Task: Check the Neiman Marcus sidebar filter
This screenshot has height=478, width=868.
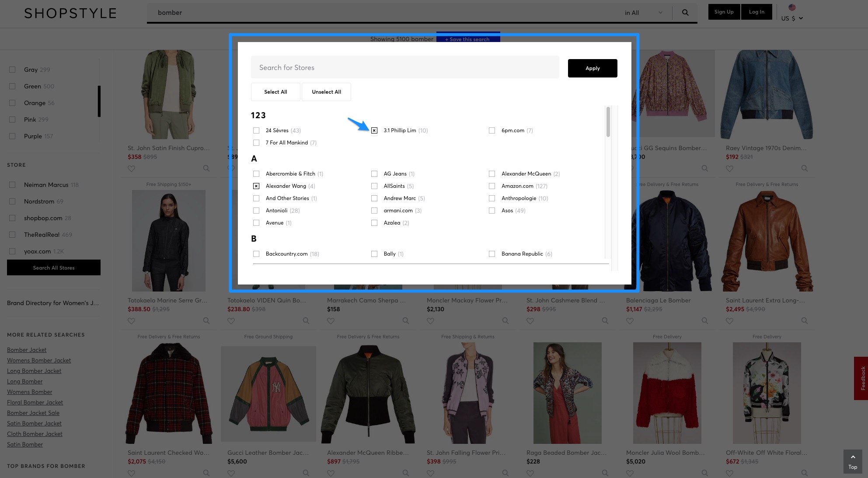Action: pos(12,185)
